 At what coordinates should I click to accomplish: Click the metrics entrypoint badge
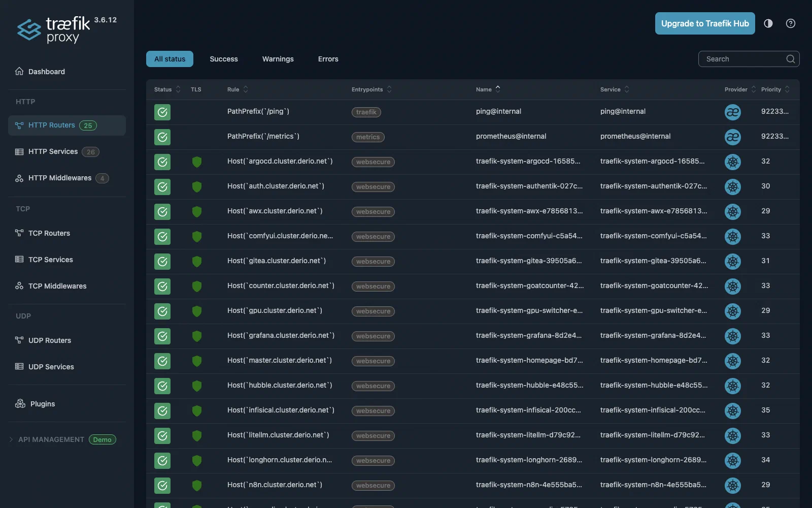click(368, 137)
